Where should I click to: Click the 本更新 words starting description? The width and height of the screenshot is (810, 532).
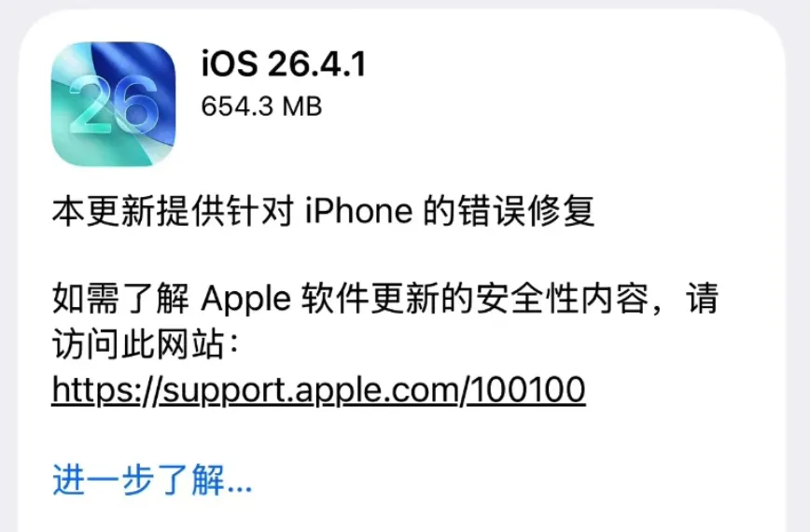click(103, 211)
